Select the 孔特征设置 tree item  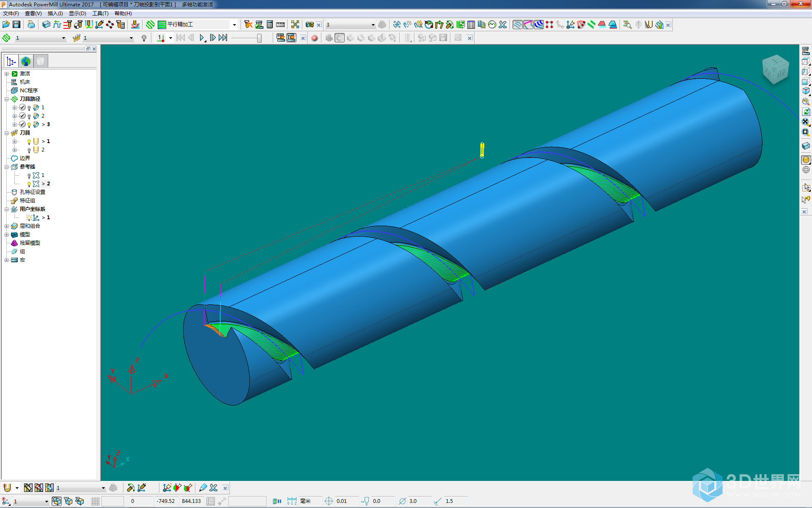33,192
